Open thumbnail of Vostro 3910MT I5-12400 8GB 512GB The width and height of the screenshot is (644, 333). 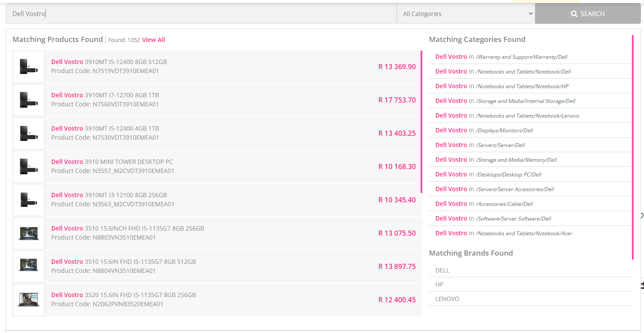tap(29, 67)
